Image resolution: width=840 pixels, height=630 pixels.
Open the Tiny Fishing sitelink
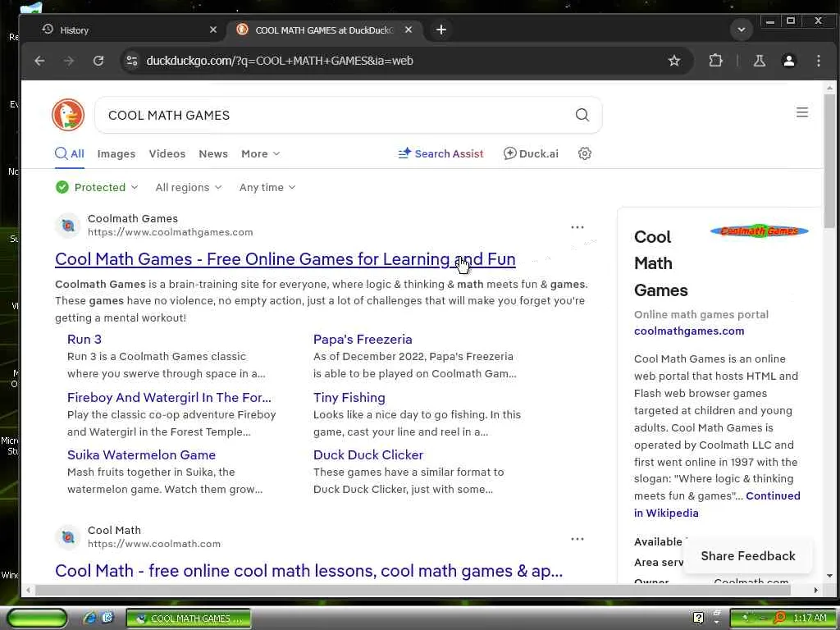(x=349, y=398)
